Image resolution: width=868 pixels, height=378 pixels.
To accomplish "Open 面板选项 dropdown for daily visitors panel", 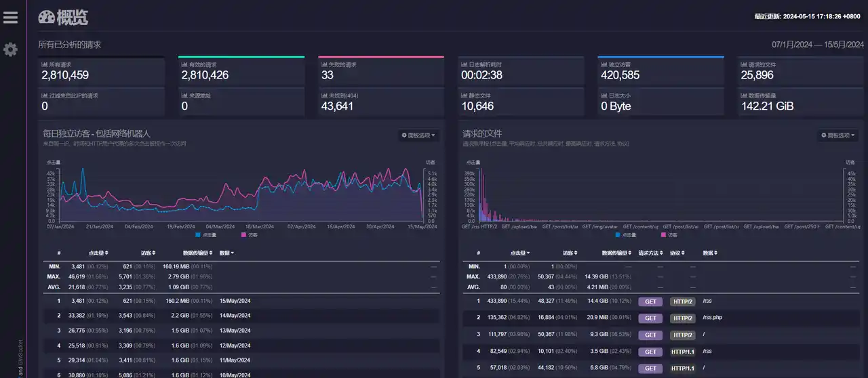I will (x=418, y=135).
